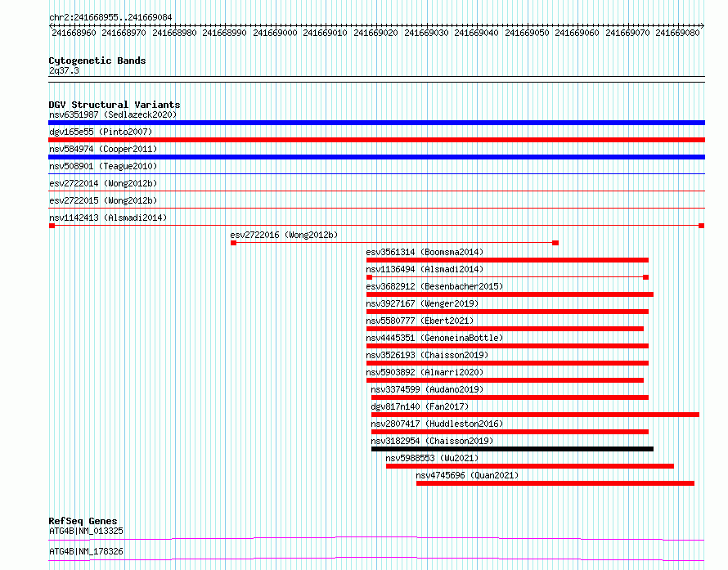Click nsv3374599 (Audano2019) label
728x570 pixels.
(x=427, y=389)
